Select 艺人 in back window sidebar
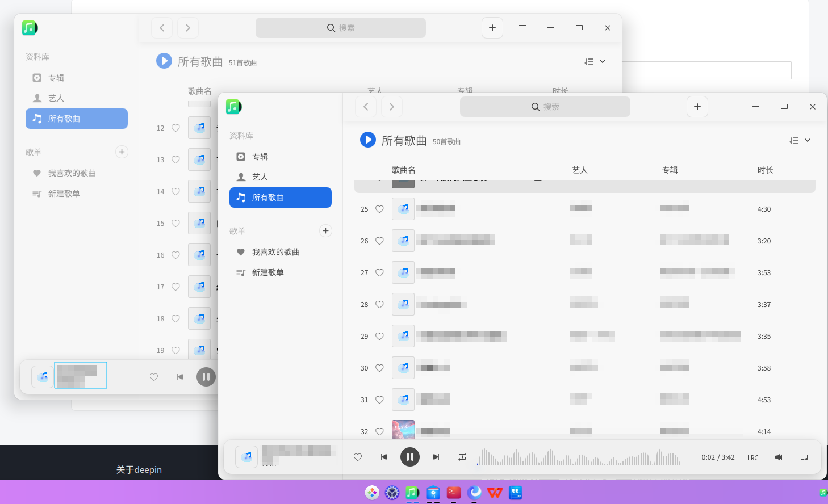Viewport: 828px width, 504px height. pyautogui.click(x=77, y=98)
